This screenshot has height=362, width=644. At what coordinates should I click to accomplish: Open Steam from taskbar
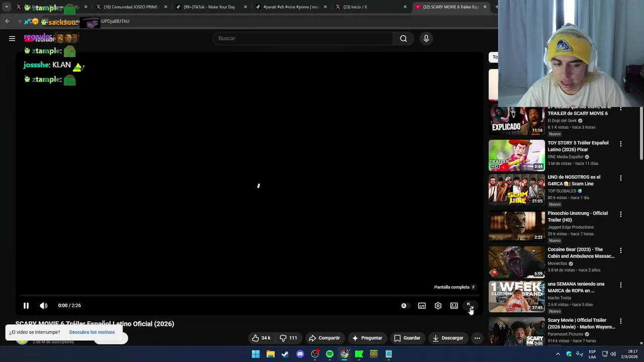tap(285, 354)
